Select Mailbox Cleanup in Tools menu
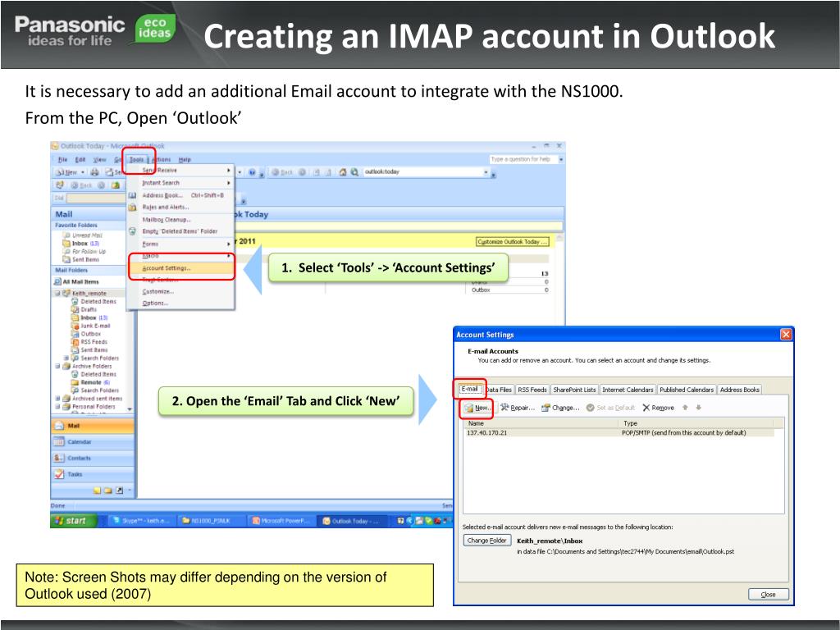 [180, 220]
